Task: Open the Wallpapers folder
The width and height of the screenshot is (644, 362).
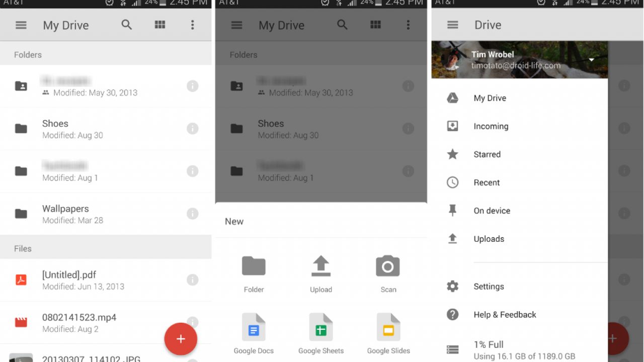Action: (65, 214)
